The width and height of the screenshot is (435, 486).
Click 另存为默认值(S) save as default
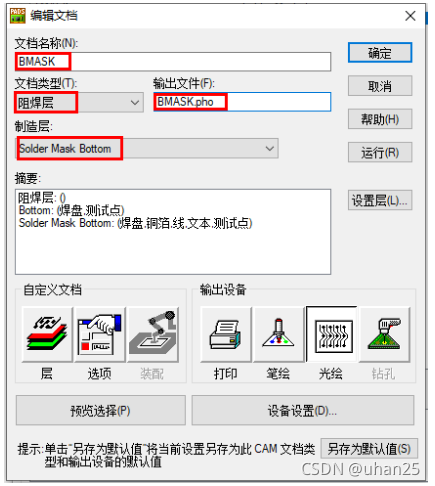pyautogui.click(x=369, y=449)
